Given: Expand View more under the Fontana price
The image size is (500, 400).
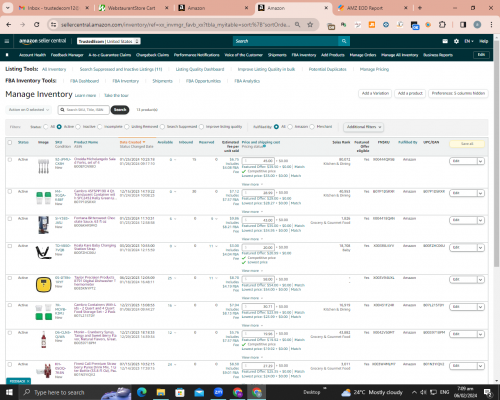Looking at the screenshot, I should click(252, 239).
